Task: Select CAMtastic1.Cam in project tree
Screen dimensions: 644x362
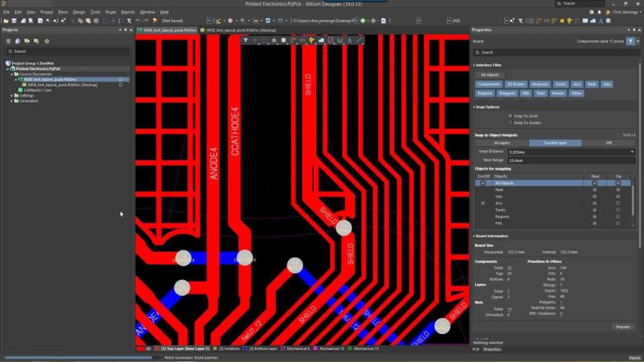Action: [x=38, y=90]
